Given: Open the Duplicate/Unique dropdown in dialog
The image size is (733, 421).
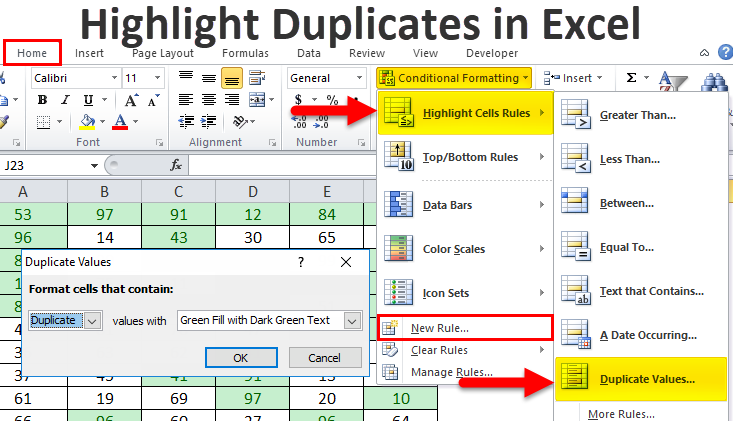Looking at the screenshot, I should (93, 321).
